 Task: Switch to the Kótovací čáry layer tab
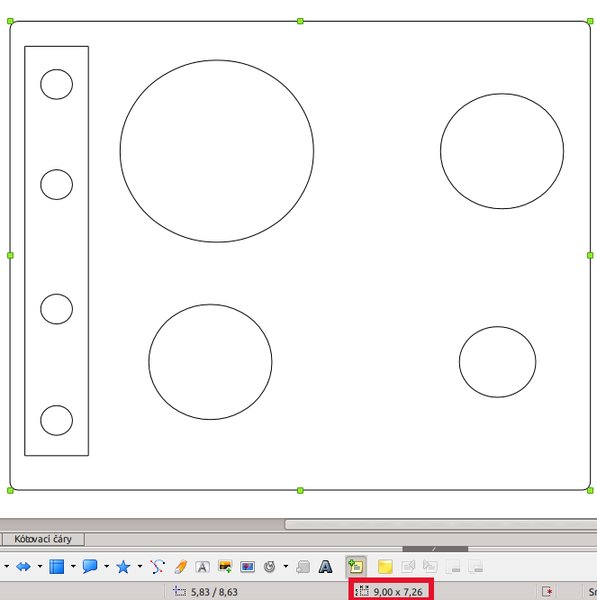(x=43, y=539)
